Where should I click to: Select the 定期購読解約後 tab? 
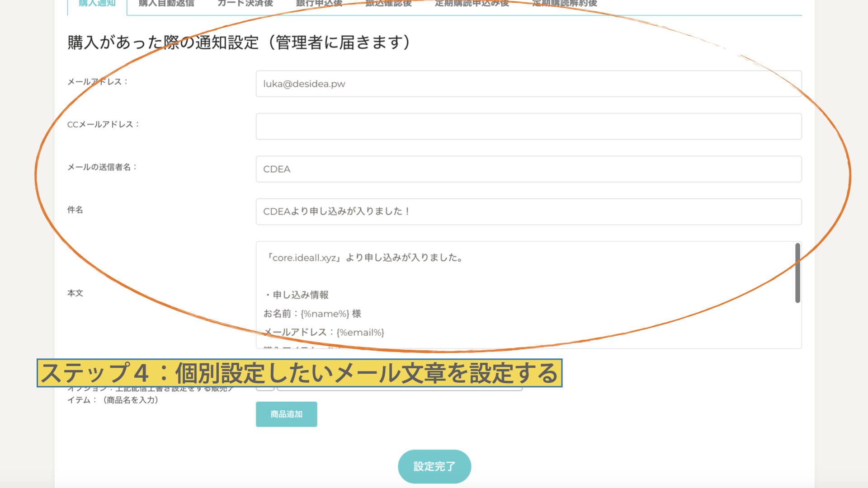tap(565, 4)
